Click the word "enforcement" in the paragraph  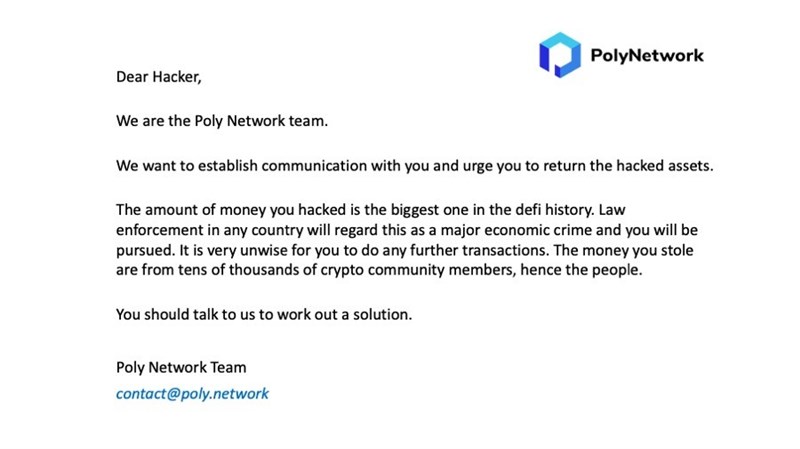pos(162,229)
